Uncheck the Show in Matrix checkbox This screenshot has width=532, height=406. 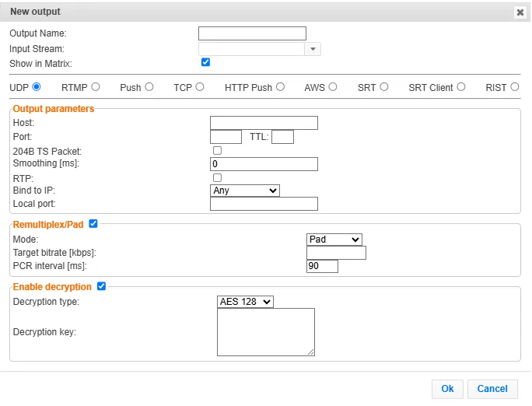click(205, 62)
